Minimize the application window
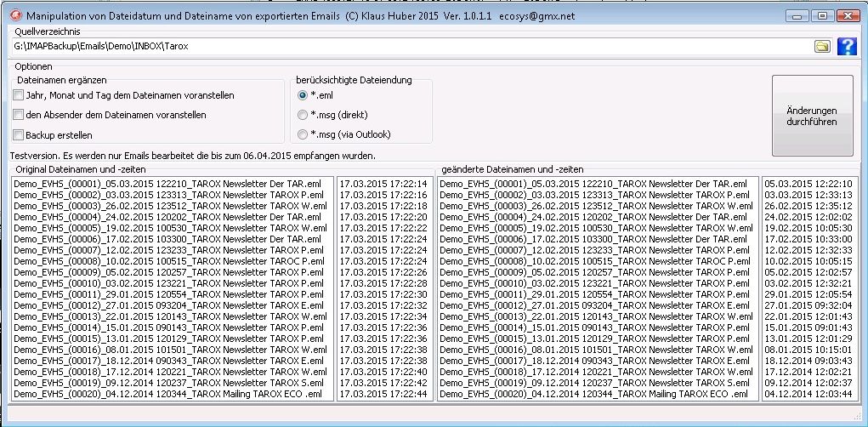The width and height of the screenshot is (868, 427). click(797, 16)
